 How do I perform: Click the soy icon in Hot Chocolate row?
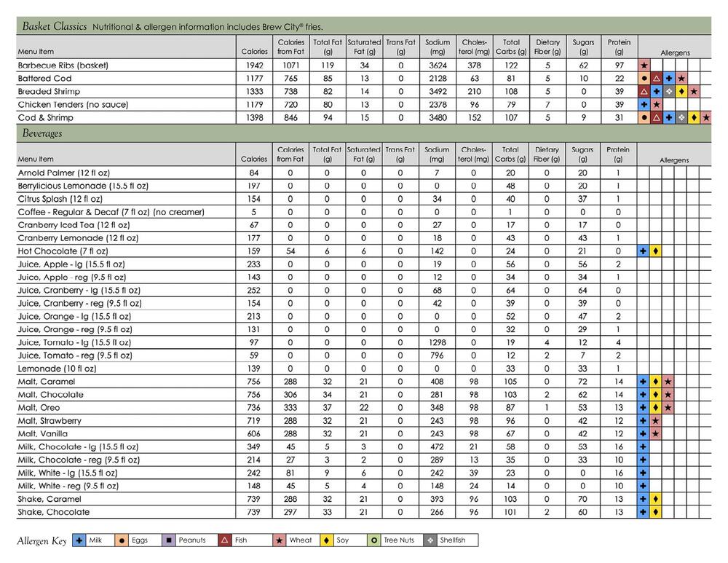656,251
